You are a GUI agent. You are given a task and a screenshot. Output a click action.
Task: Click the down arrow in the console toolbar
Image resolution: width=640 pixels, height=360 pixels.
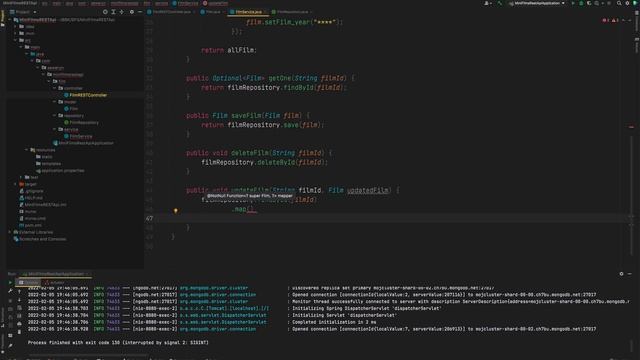click(x=19, y=300)
